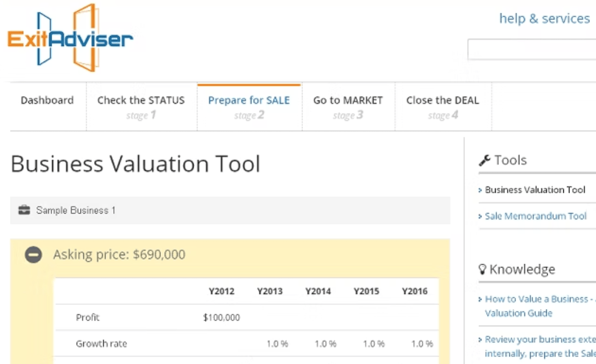Click the Sample Business 1 name bar
Viewport: 596px width, 364px height.
pyautogui.click(x=230, y=210)
